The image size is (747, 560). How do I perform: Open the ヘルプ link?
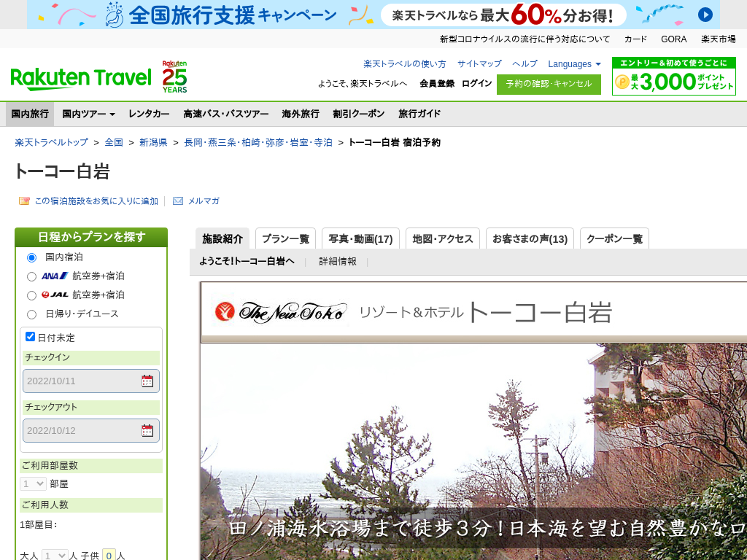tap(525, 64)
